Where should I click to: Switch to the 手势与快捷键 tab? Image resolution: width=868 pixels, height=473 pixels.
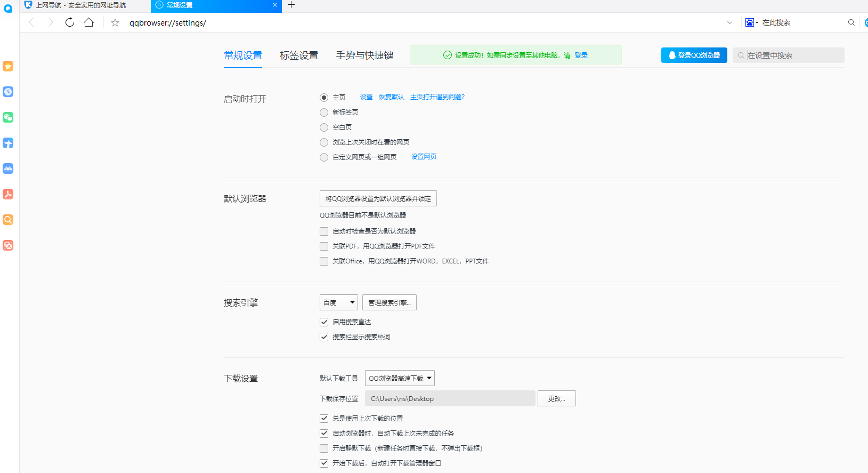[x=364, y=55]
